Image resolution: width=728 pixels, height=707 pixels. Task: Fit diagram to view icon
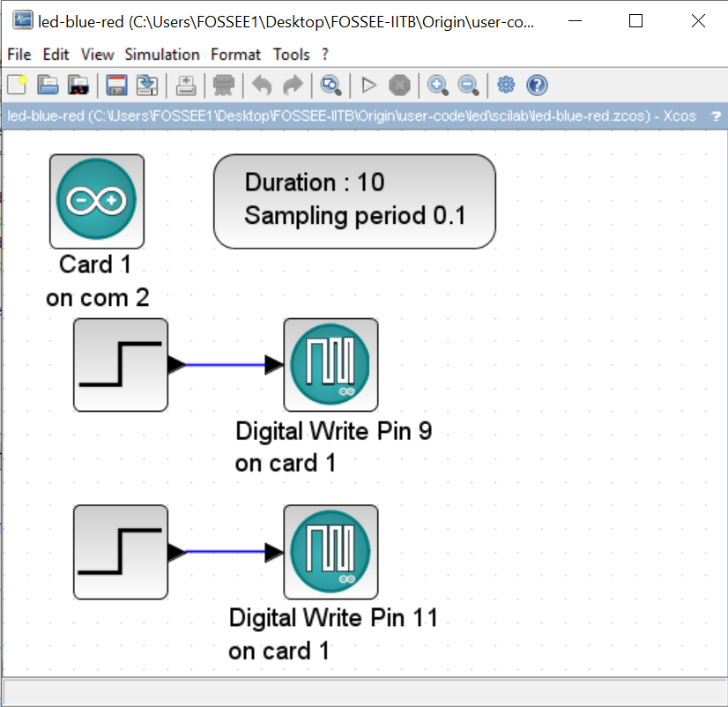331,86
